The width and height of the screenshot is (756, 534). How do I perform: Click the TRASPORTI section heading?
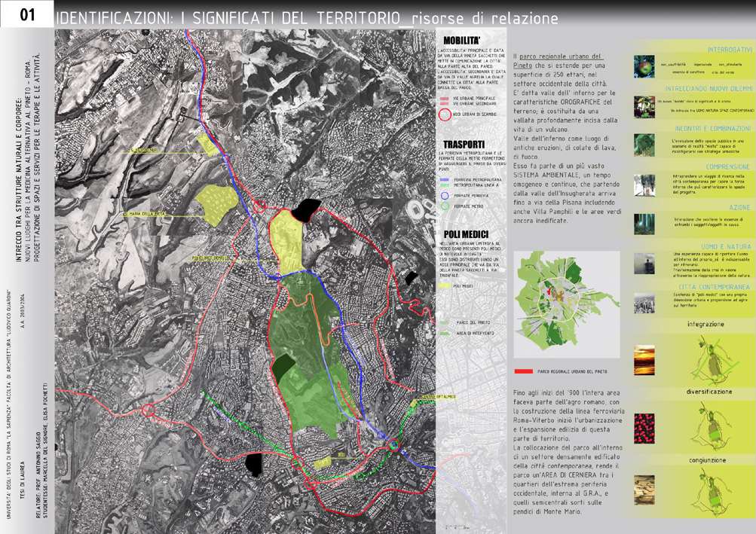click(464, 143)
